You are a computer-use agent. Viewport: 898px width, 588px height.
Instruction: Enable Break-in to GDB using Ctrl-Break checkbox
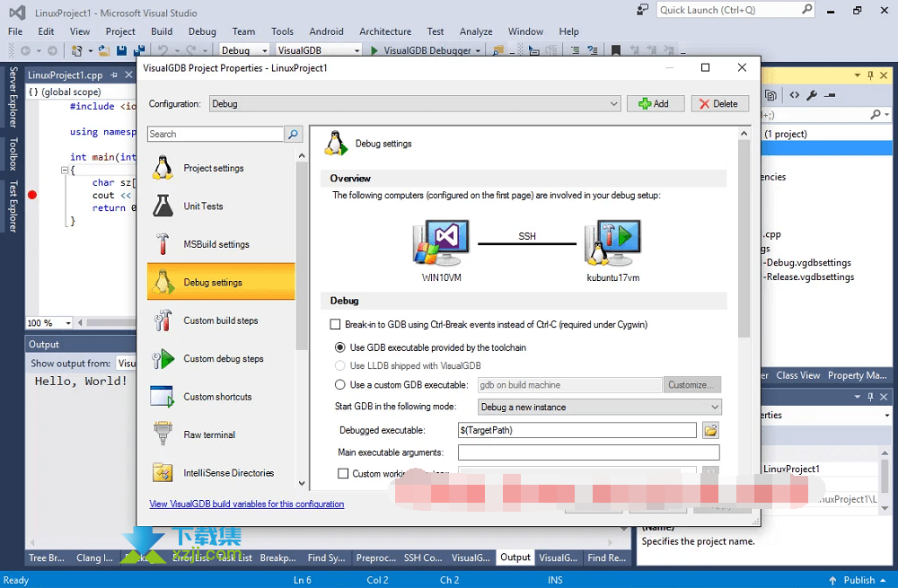[336, 324]
